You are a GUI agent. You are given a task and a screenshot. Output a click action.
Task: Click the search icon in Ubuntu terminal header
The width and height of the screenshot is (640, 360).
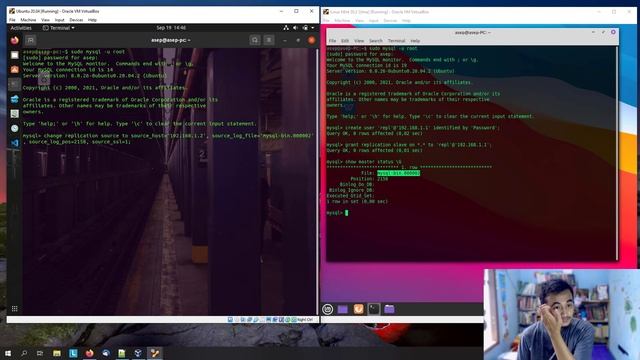255,40
